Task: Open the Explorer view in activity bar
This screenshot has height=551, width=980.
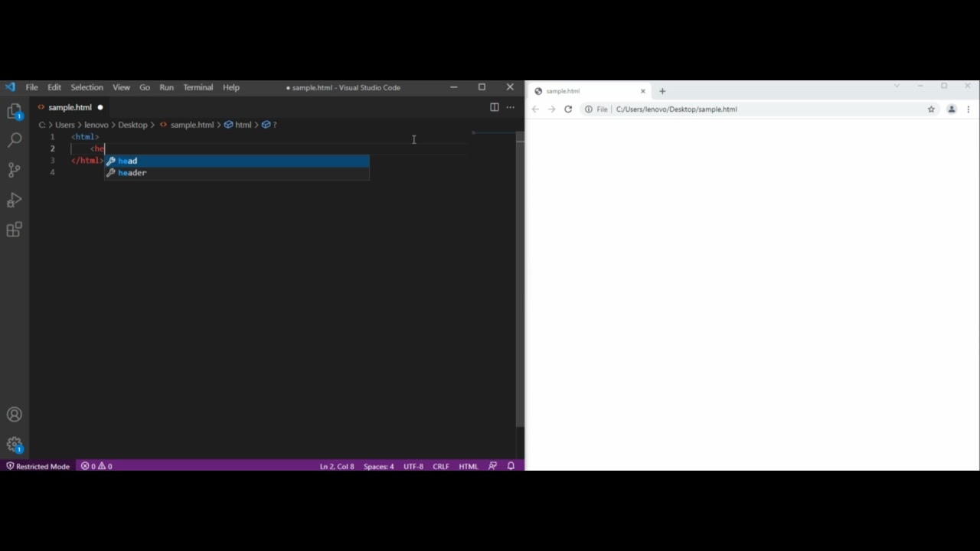Action: 14,112
